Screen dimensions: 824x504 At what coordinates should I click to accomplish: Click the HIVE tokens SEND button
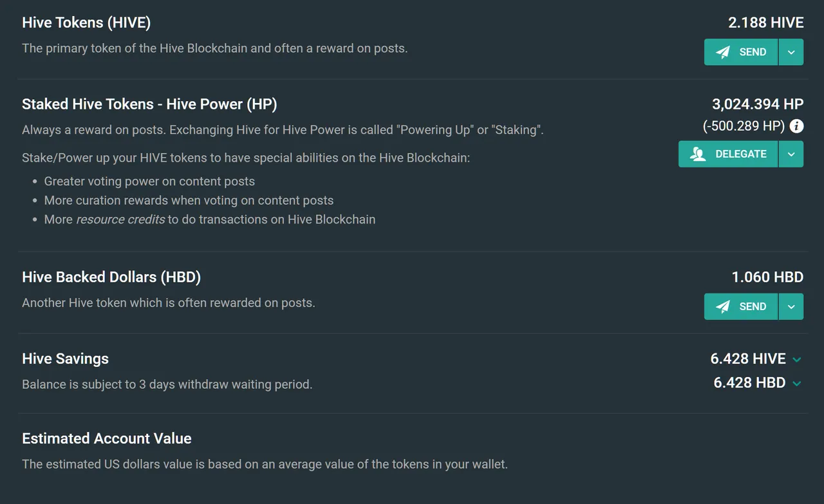(741, 52)
